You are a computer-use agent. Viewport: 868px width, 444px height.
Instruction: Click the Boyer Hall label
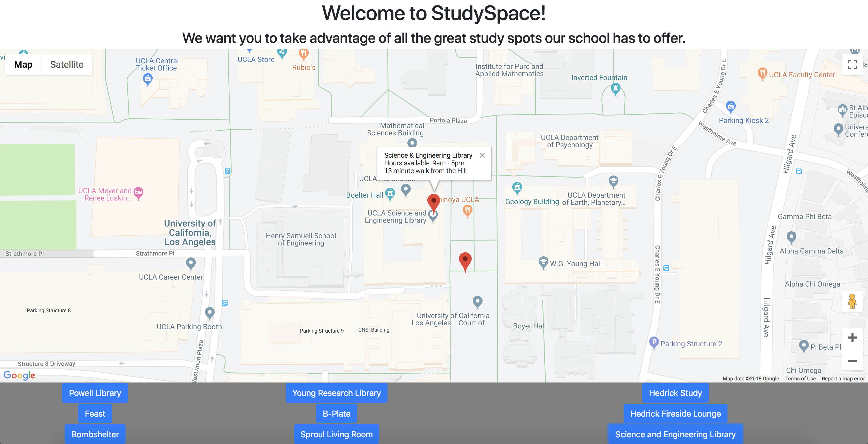[x=529, y=326]
